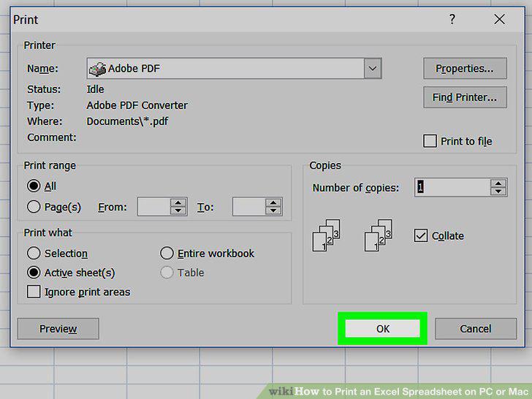This screenshot has width=532, height=399.
Task: Increase the From page value
Action: point(178,202)
